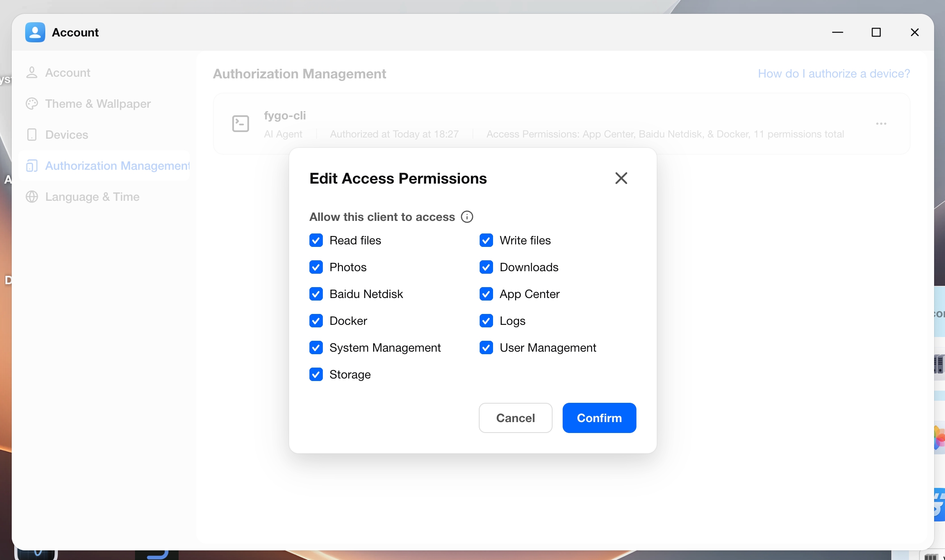Toggle System Management checkbox
Viewport: 945px width, 560px height.
point(316,347)
